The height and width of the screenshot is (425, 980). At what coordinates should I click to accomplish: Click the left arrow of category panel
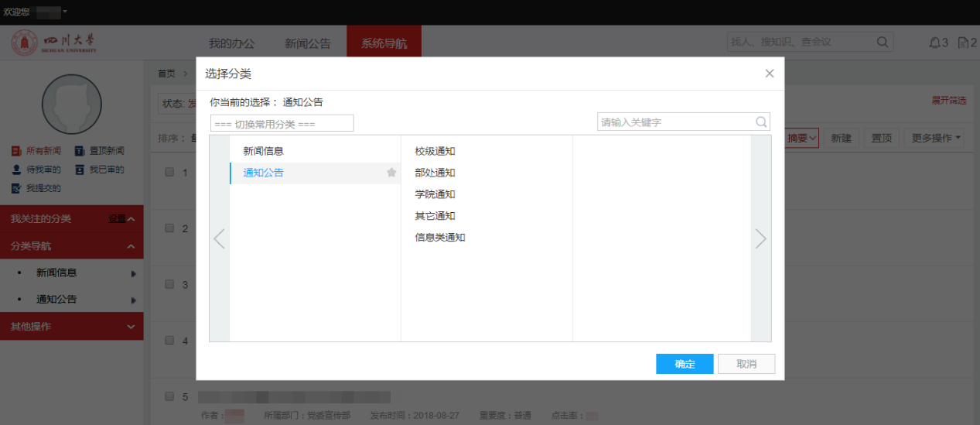click(x=220, y=238)
